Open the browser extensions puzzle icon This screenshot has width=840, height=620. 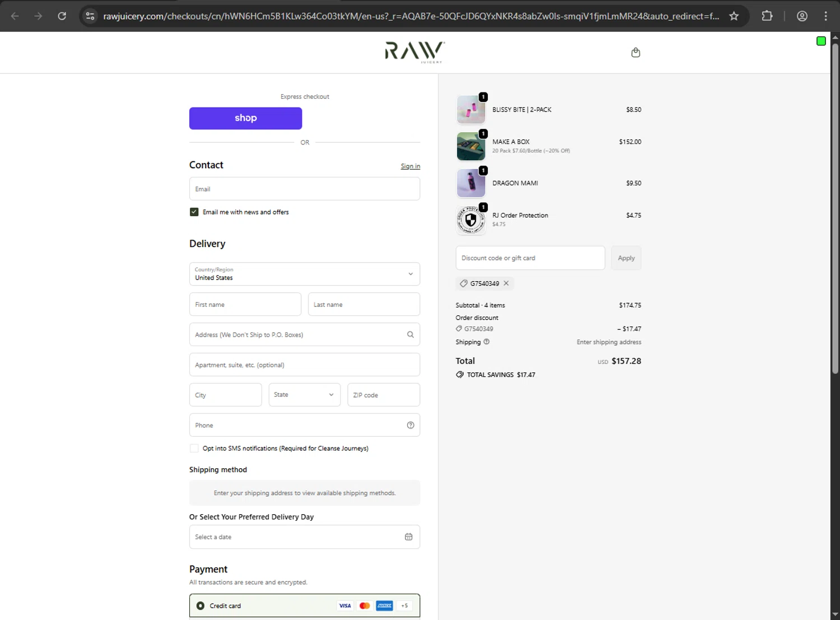click(767, 16)
